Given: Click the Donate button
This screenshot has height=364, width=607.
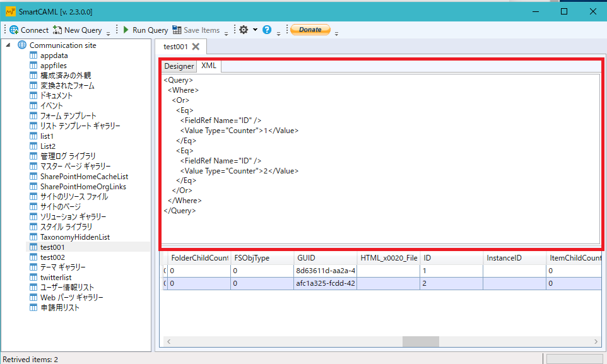Looking at the screenshot, I should [x=310, y=30].
